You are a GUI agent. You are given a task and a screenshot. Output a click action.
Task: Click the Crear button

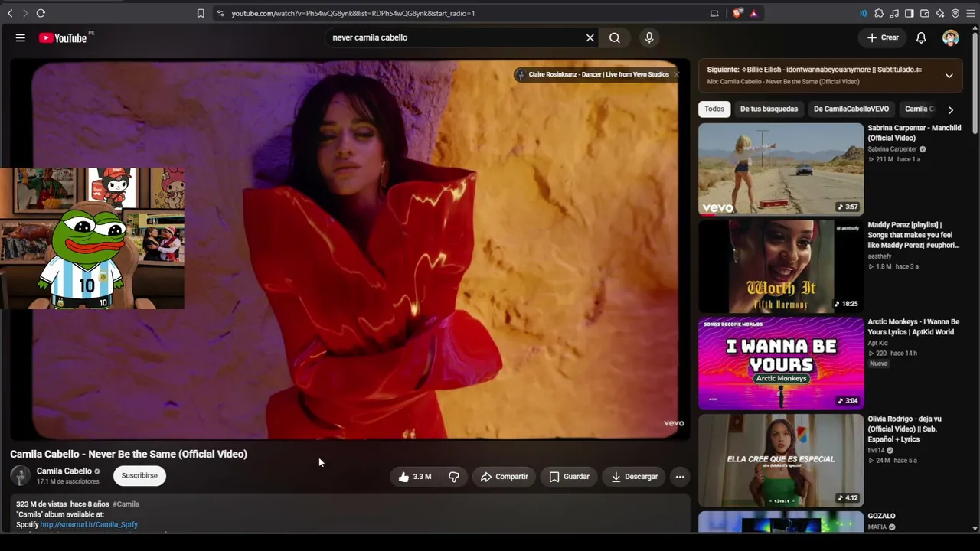click(x=883, y=37)
